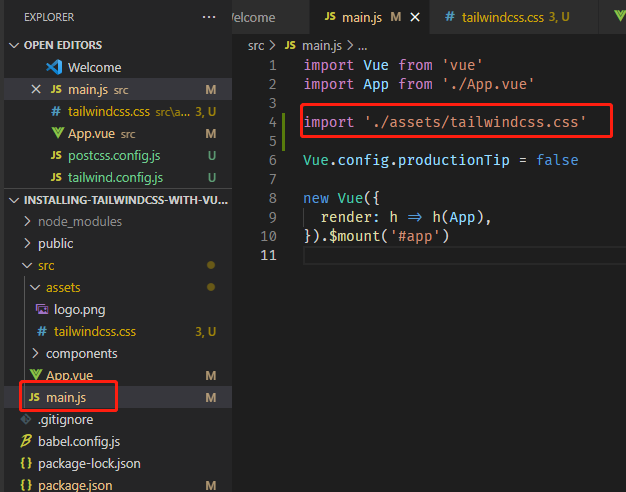This screenshot has width=626, height=492.
Task: Open logo.png in file tree
Action: [x=79, y=310]
